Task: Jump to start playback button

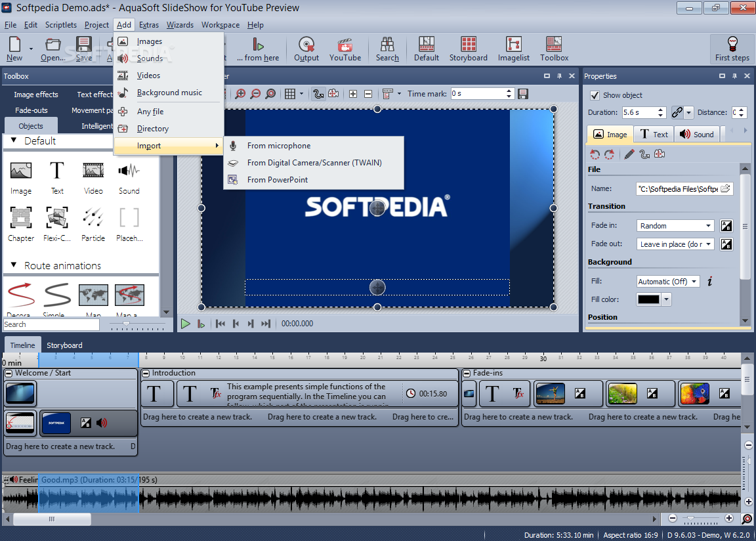Action: [x=220, y=324]
